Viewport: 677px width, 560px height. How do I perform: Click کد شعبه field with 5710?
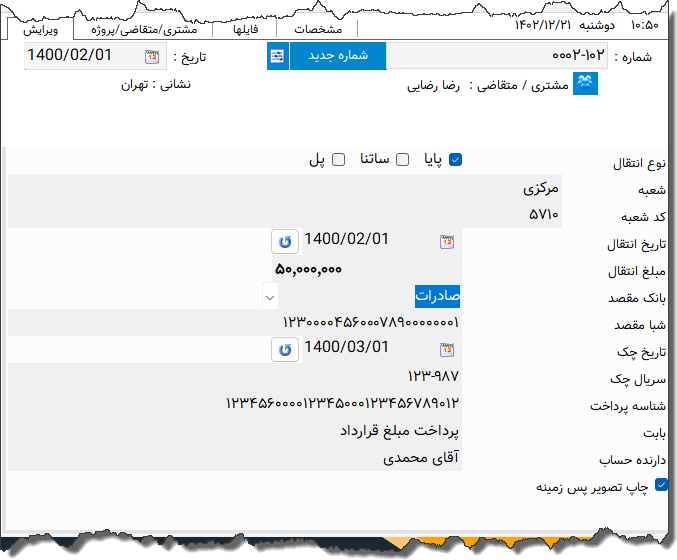[x=285, y=215]
